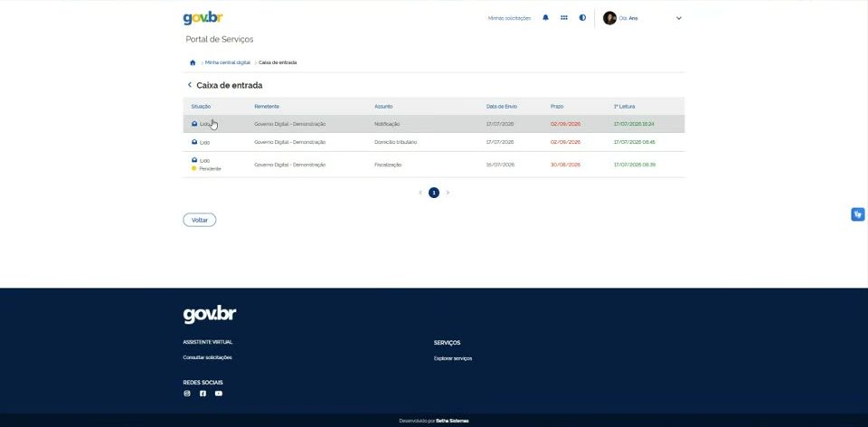Click the yellow Pendente status dot
The height and width of the screenshot is (427, 868).
coord(193,168)
